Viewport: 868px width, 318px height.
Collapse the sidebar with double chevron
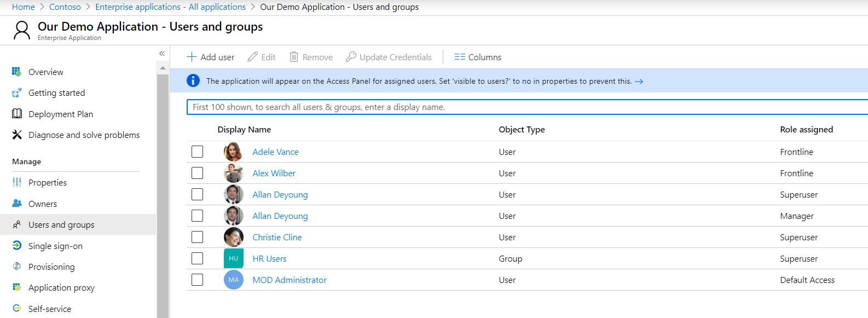tap(162, 53)
